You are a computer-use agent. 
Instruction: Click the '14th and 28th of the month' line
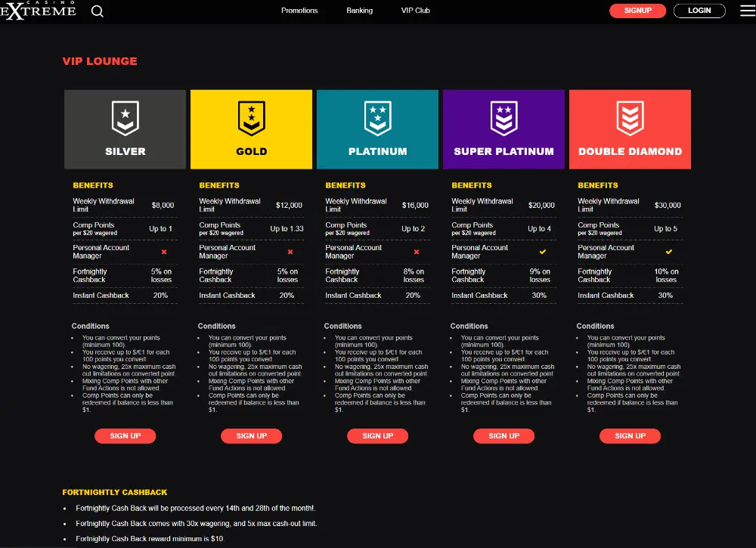pos(195,509)
